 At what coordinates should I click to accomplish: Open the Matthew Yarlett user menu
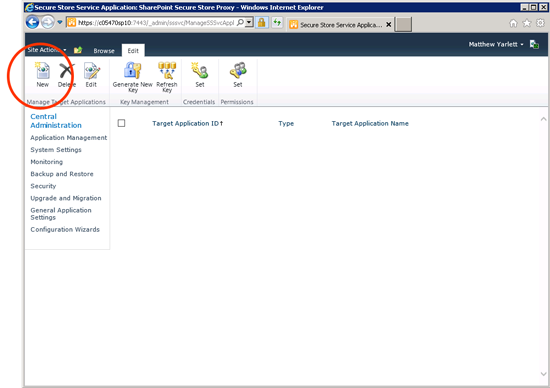tap(496, 44)
